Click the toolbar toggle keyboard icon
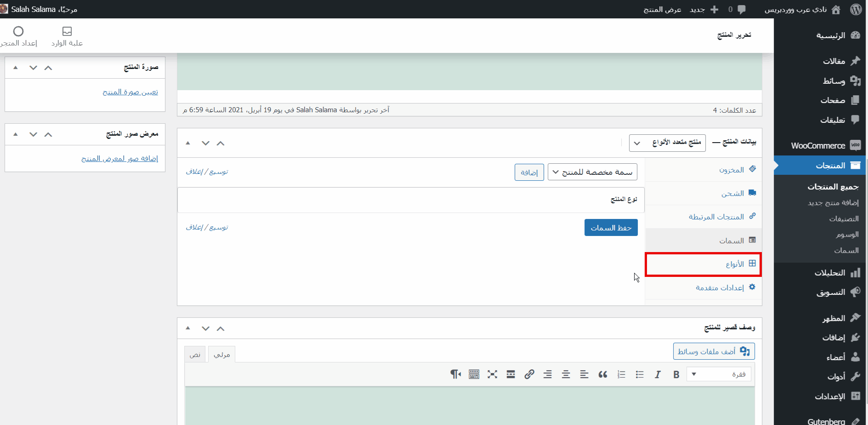 [474, 374]
